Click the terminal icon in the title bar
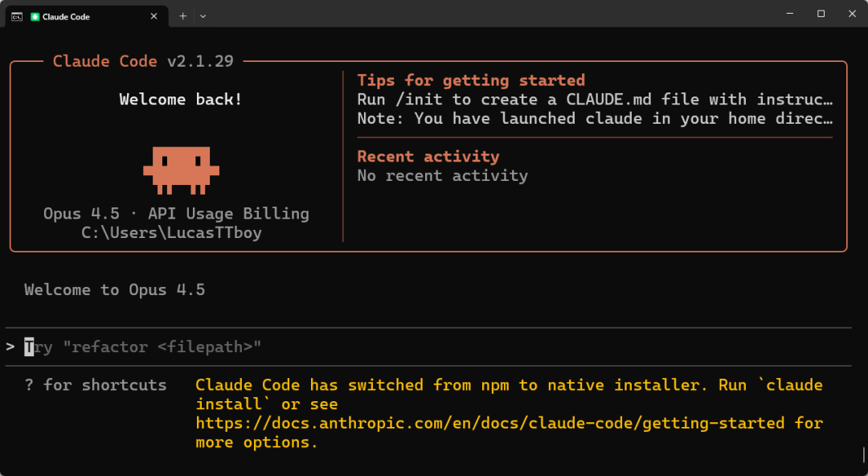 click(x=17, y=15)
